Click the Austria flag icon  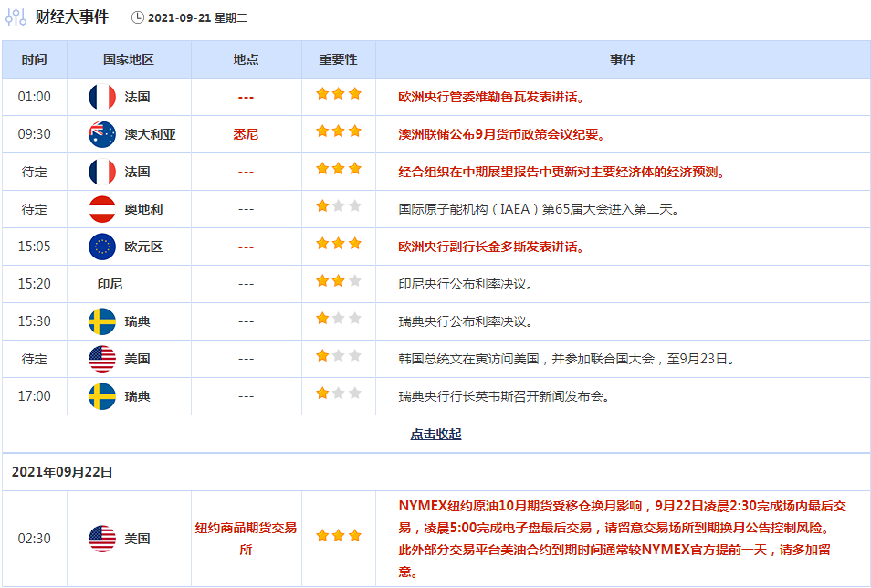(x=102, y=209)
